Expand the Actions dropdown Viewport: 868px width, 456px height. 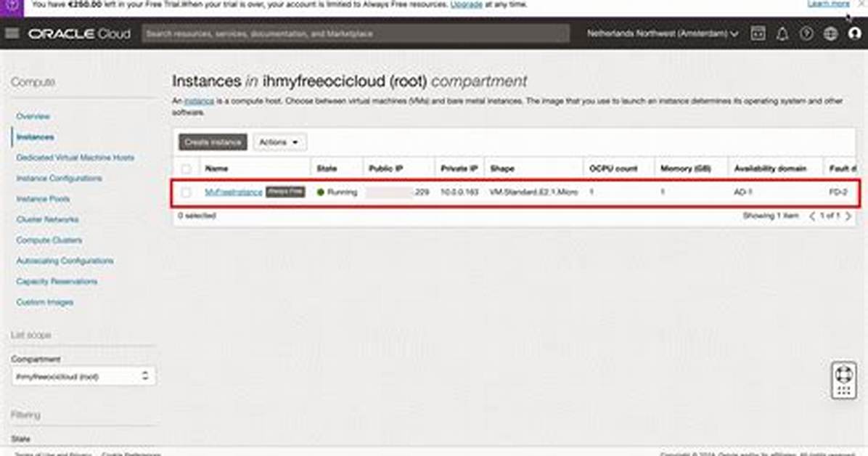point(279,142)
